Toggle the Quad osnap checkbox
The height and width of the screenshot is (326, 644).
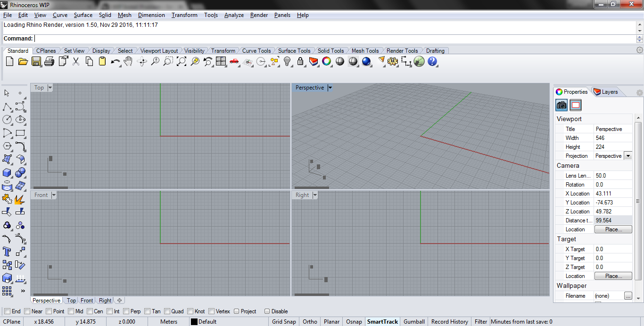point(167,311)
